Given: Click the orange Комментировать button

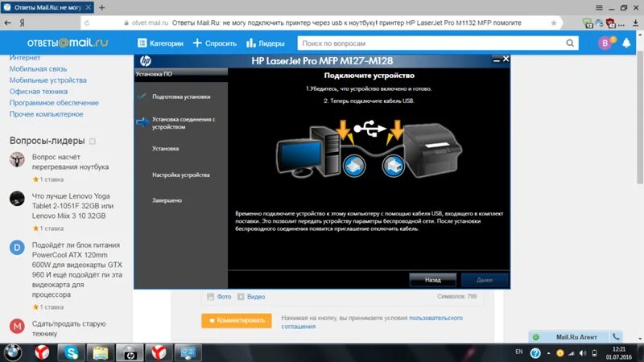Looking at the screenshot, I should tap(237, 320).
